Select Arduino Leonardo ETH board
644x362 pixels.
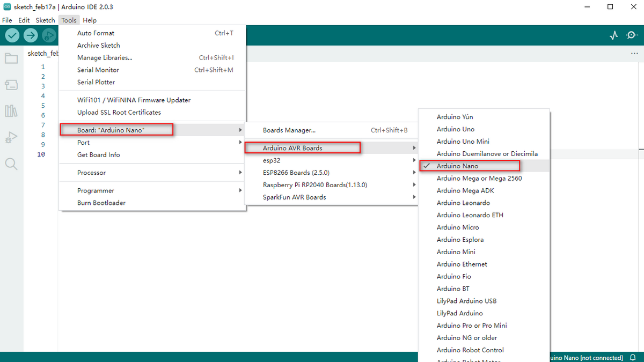[484, 215]
